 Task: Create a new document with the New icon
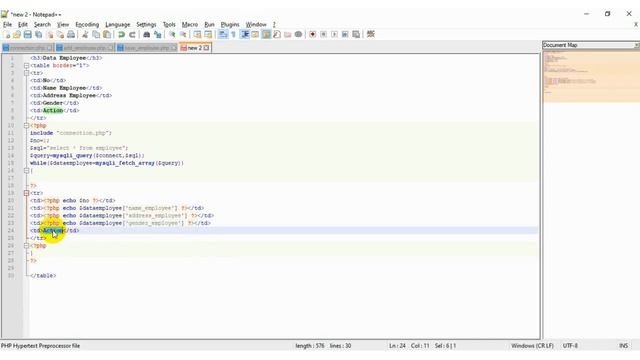(7, 35)
